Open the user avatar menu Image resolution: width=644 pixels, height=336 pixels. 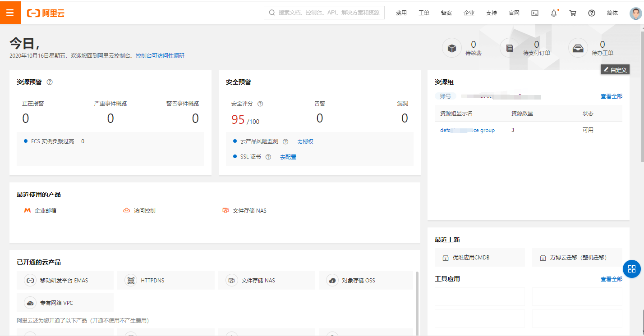[635, 13]
